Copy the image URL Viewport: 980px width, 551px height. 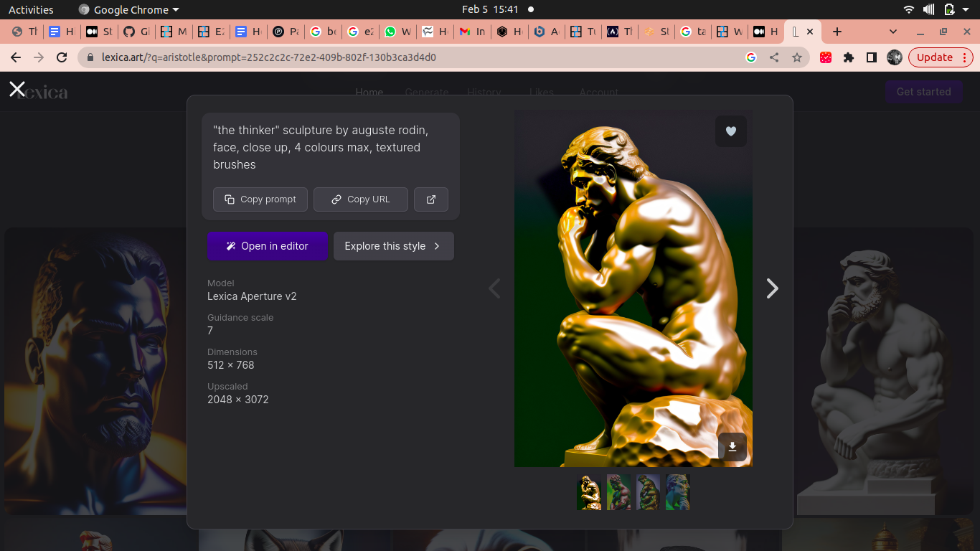click(x=361, y=199)
